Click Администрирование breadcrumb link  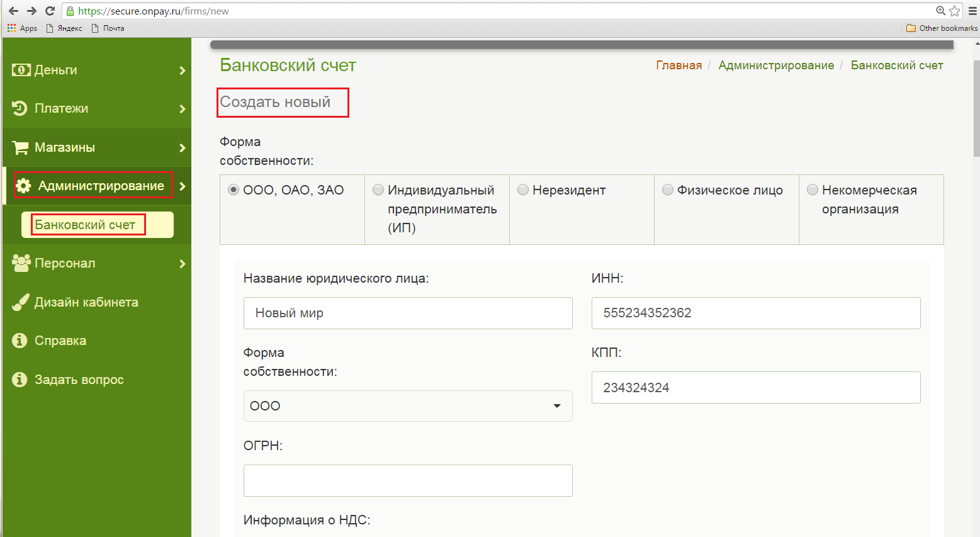(x=776, y=65)
